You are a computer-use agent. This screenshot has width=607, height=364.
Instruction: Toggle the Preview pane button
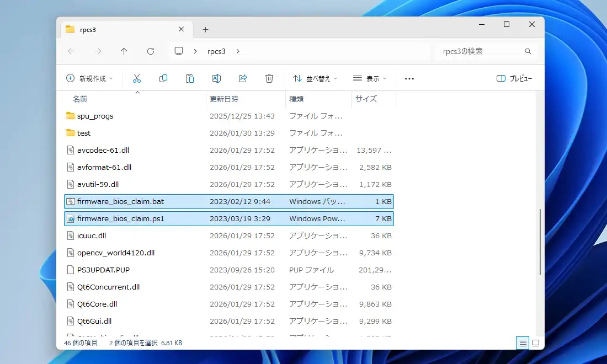point(514,78)
